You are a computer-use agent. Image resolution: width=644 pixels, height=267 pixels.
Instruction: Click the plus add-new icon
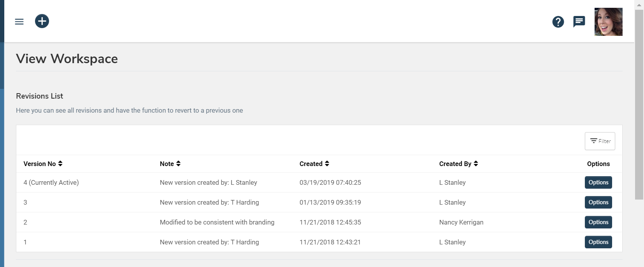42,21
